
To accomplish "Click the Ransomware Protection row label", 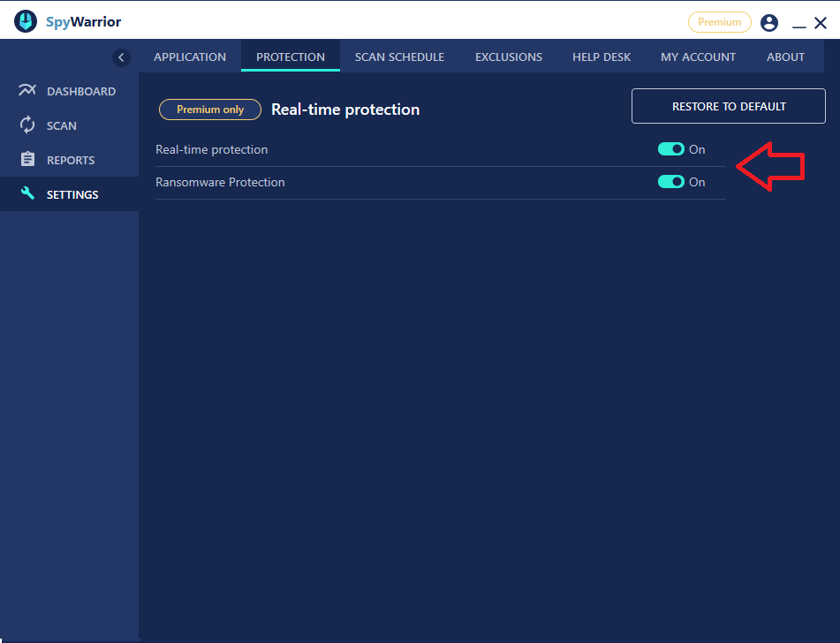I will coord(220,182).
